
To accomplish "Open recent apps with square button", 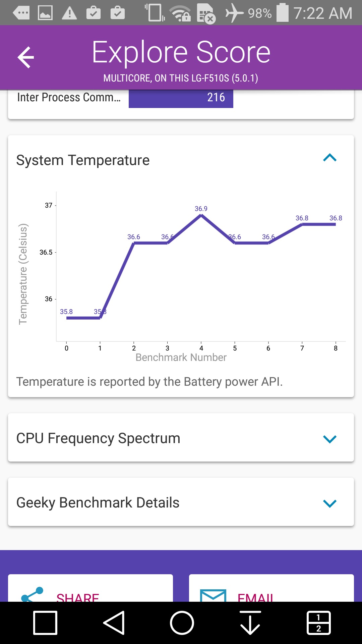I will pyautogui.click(x=45, y=623).
